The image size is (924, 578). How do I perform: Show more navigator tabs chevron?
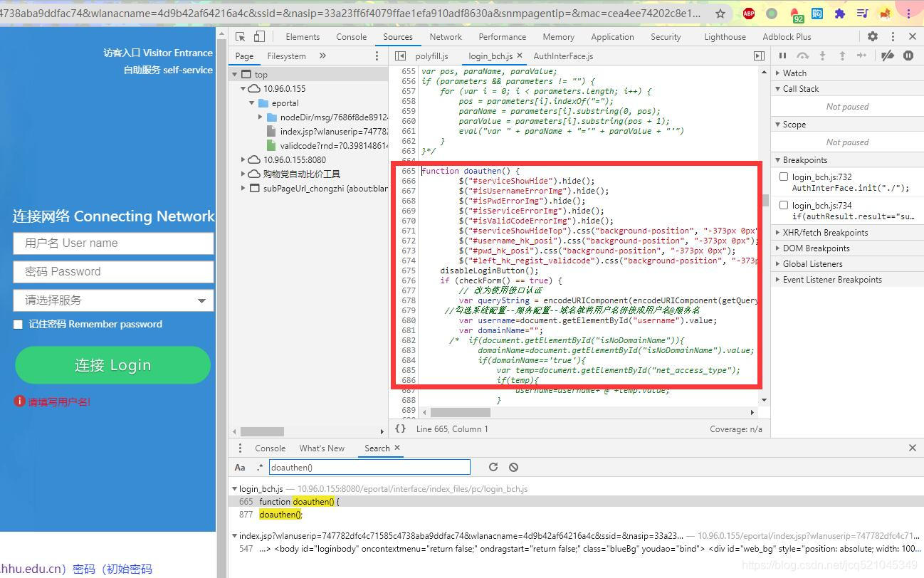point(322,56)
